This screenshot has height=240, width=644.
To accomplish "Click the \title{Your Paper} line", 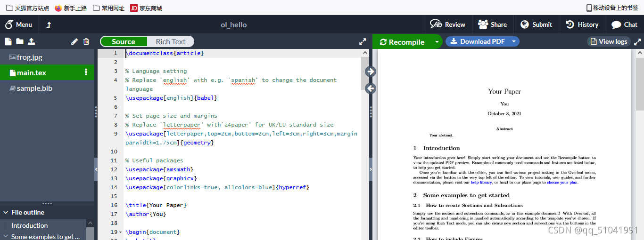I will coord(156,205).
